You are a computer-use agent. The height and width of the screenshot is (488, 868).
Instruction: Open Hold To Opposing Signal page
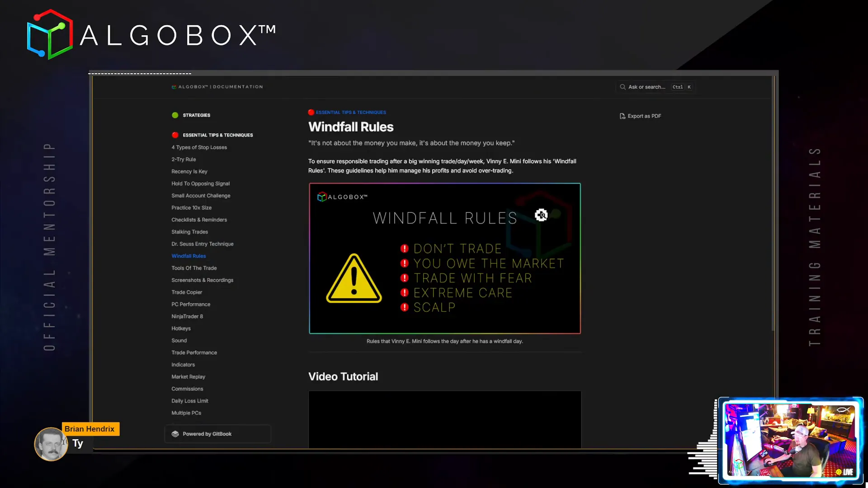(x=200, y=183)
